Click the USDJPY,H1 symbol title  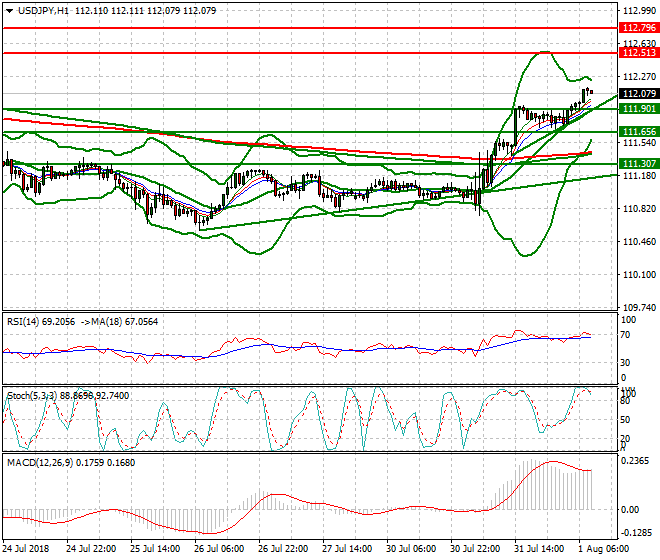coord(42,10)
